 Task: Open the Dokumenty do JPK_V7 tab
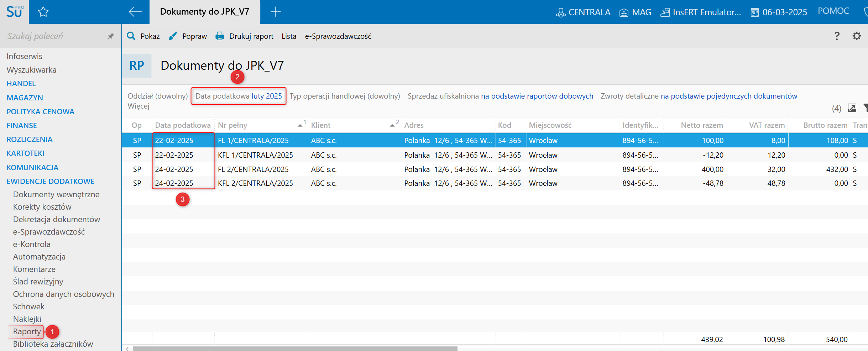click(x=205, y=12)
